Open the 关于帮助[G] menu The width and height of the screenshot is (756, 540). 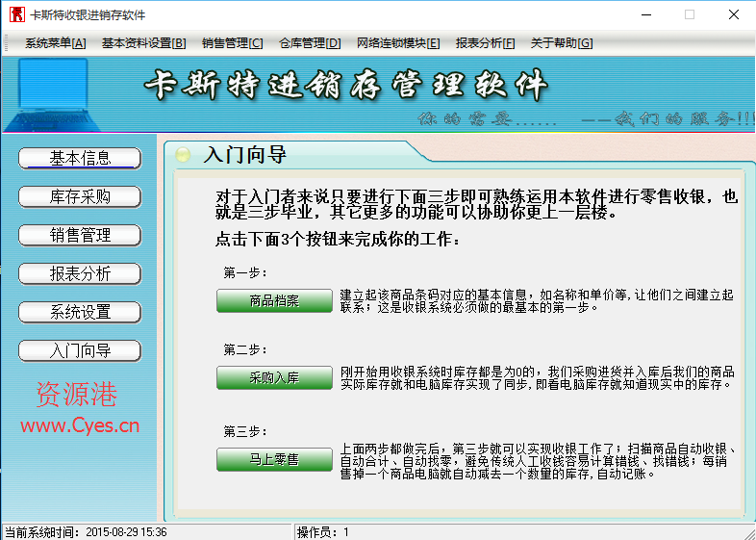[x=562, y=43]
